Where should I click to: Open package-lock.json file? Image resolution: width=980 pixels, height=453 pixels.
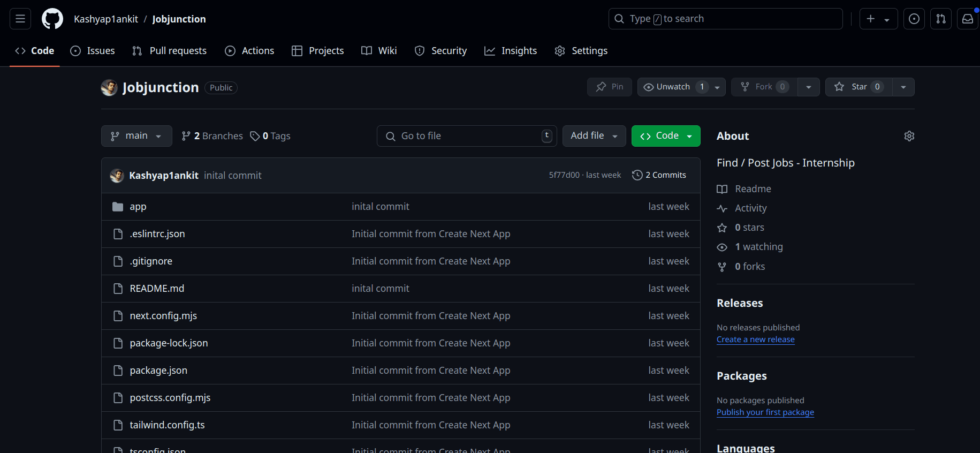click(x=169, y=343)
